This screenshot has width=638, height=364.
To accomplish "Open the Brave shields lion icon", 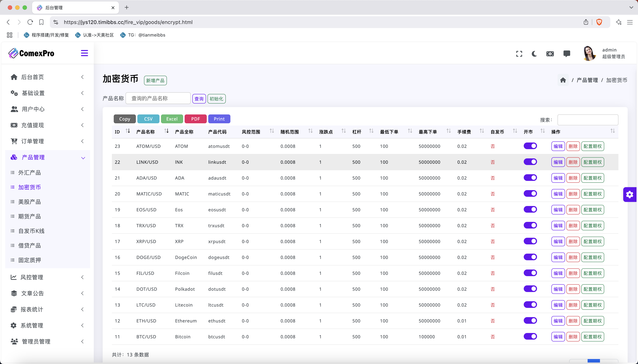I will 599,22.
